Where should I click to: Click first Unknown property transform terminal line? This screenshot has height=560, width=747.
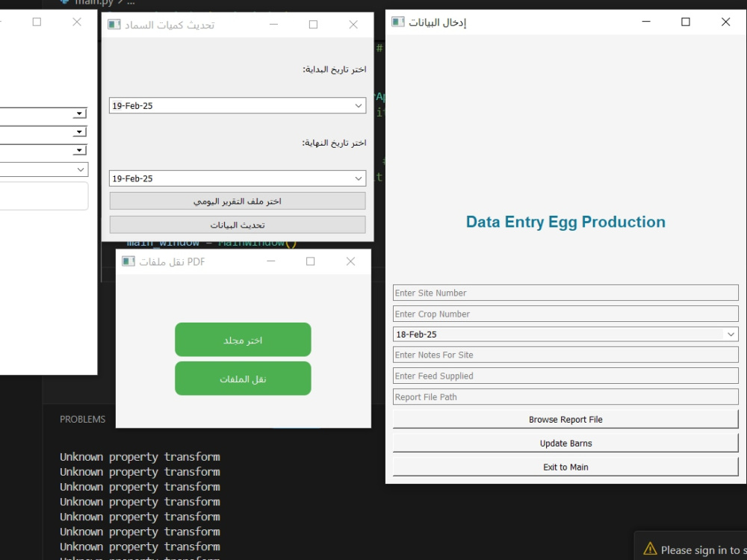coord(140,457)
